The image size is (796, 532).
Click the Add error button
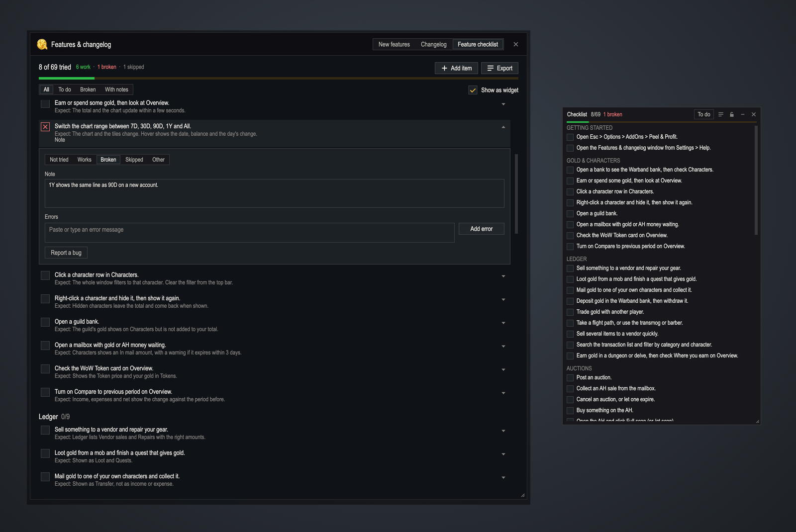pos(481,229)
